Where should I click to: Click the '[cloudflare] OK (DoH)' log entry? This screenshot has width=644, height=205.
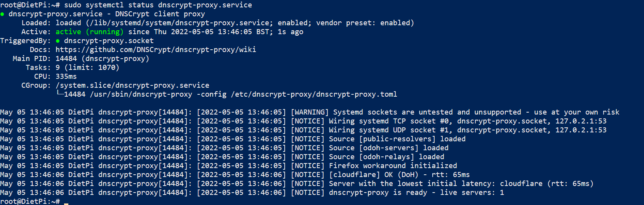[x=374, y=175]
